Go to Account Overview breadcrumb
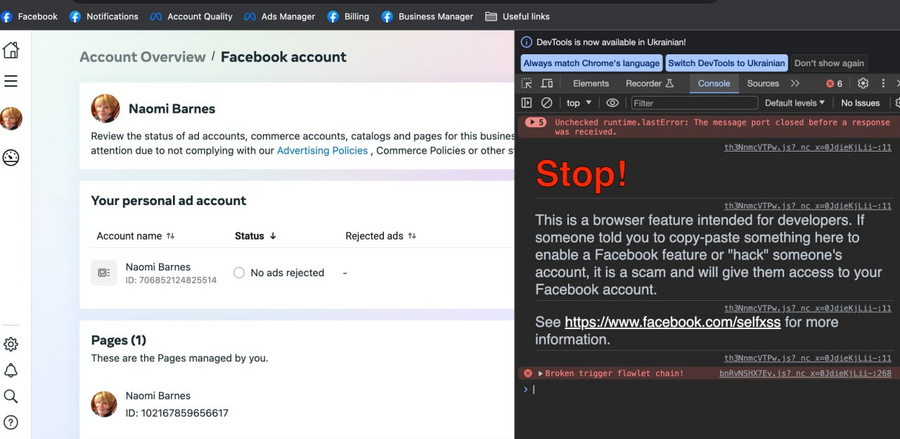900x439 pixels. (142, 57)
